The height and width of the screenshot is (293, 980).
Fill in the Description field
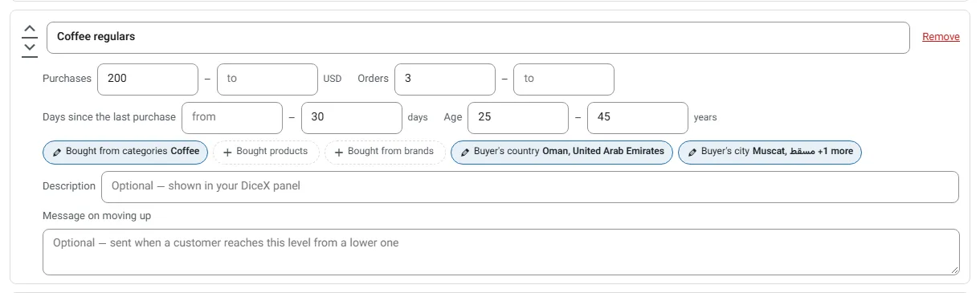coord(530,186)
